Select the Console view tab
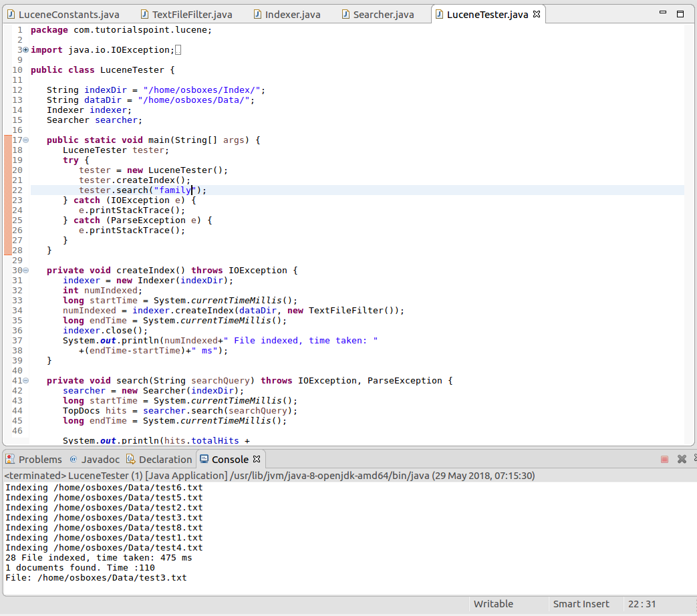The width and height of the screenshot is (697, 616). (230, 459)
